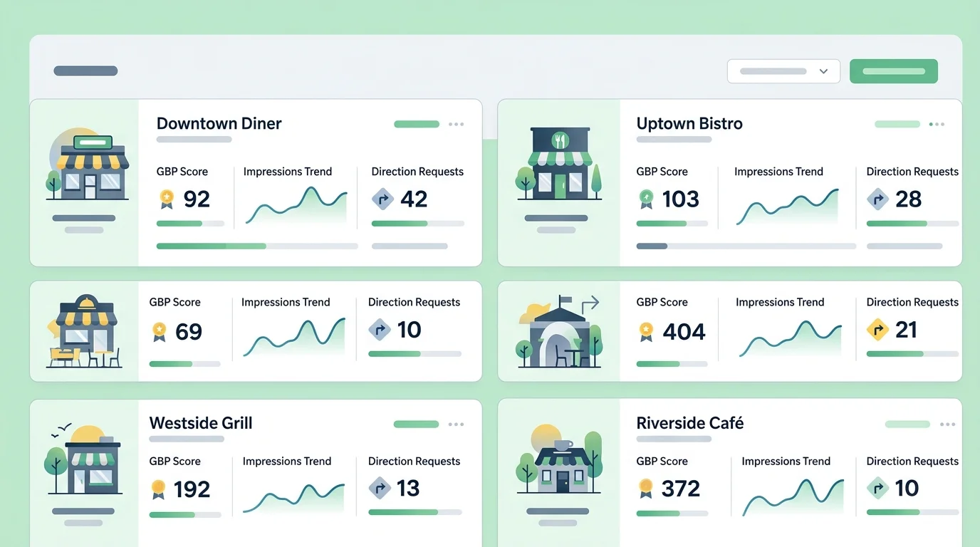Click the medal badge next to score 192
This screenshot has height=547, width=980.
[159, 489]
